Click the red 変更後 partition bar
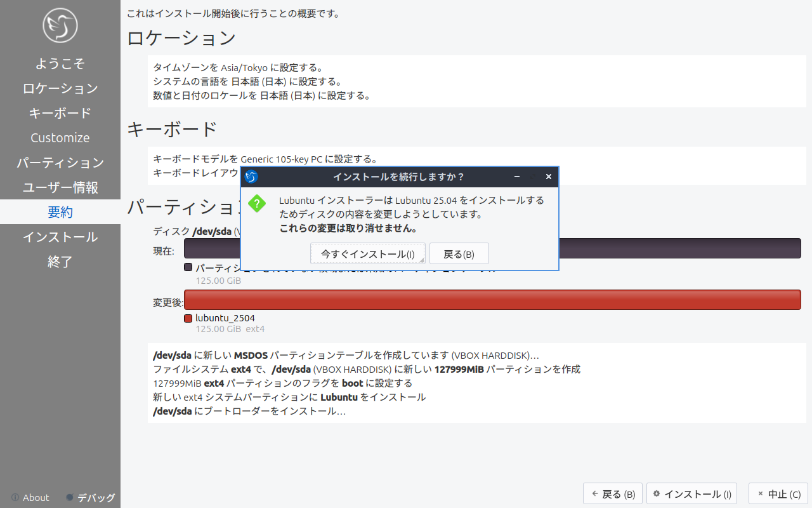This screenshot has height=508, width=812. (x=492, y=300)
